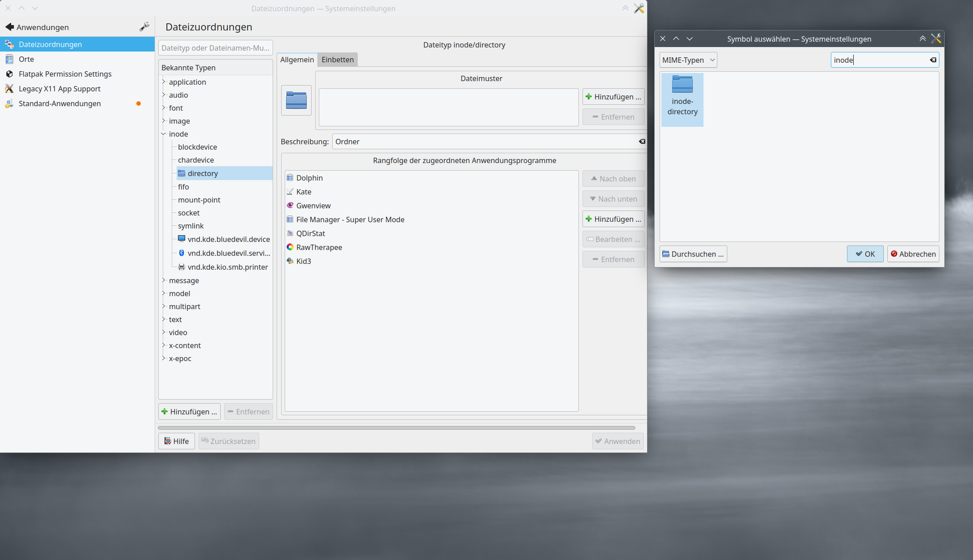Click the wrench configure icon beside Anwendungen
The image size is (973, 560).
click(x=144, y=27)
